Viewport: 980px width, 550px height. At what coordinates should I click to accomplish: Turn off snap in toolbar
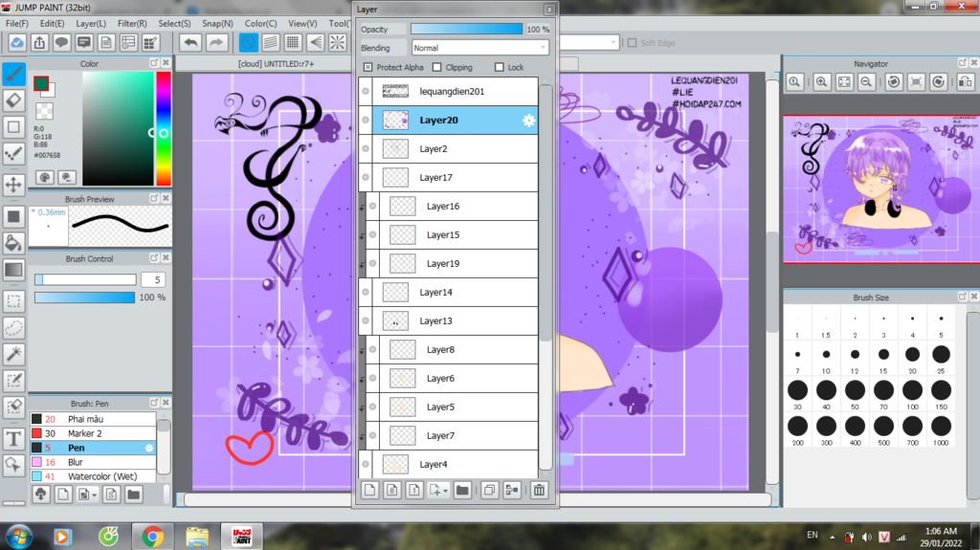tap(248, 42)
